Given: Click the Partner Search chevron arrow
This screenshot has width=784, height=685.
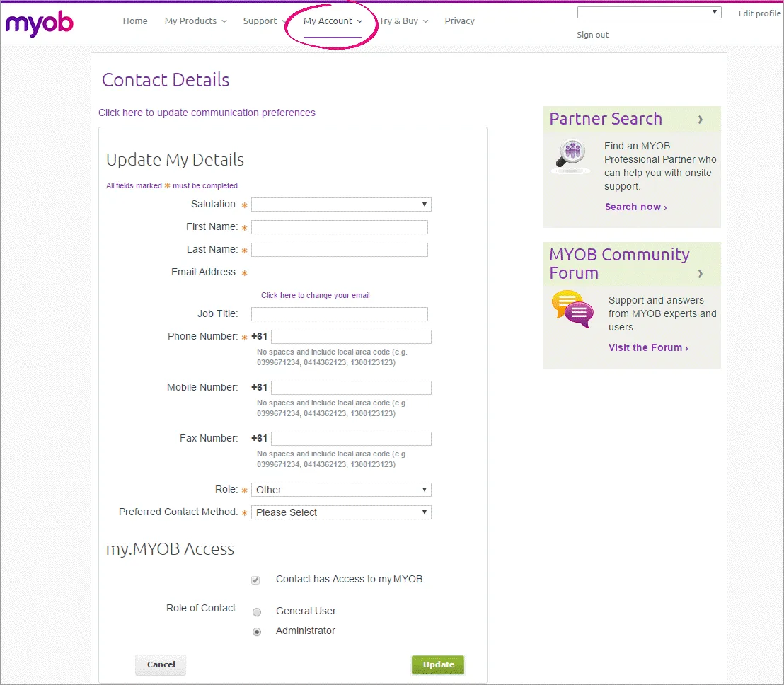Looking at the screenshot, I should (x=701, y=119).
